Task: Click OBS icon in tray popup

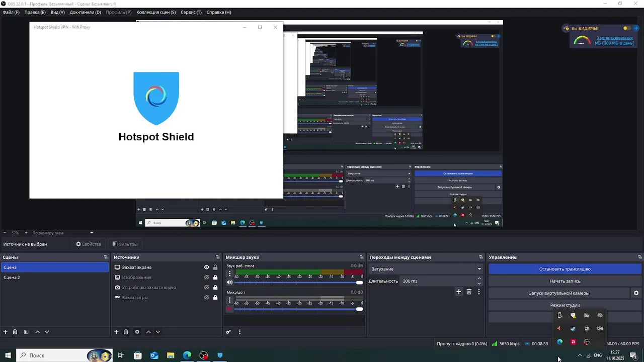Action: [x=587, y=342]
